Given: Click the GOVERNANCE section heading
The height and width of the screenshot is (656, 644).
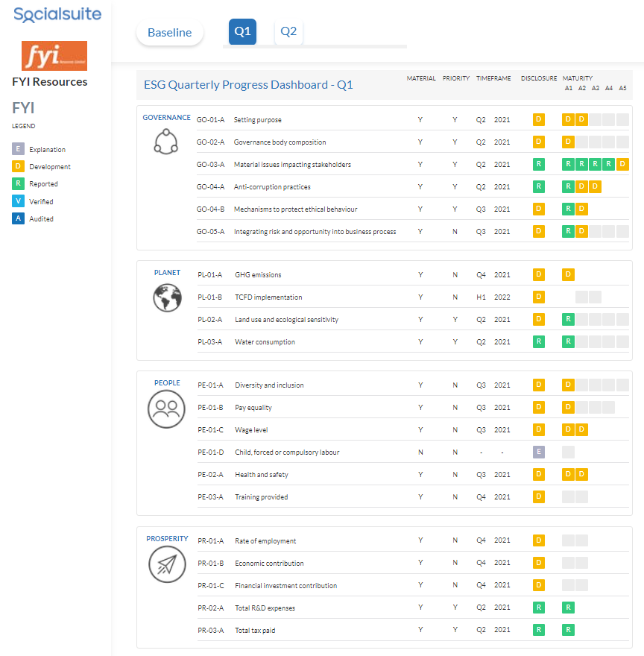Looking at the screenshot, I should coord(166,118).
